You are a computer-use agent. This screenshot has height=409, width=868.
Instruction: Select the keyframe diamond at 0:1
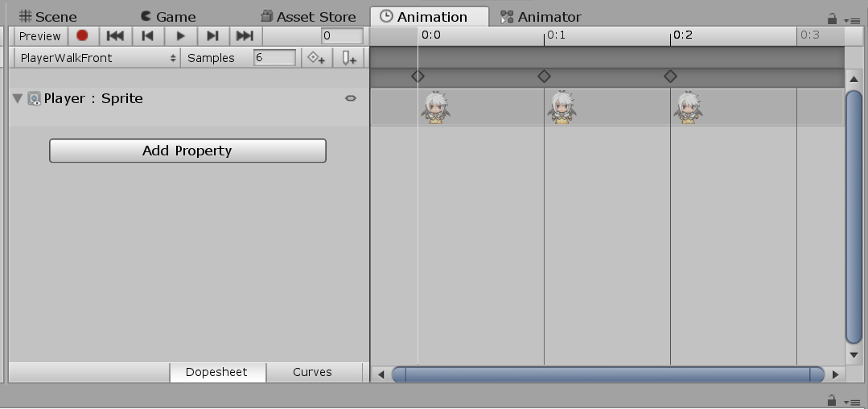544,76
